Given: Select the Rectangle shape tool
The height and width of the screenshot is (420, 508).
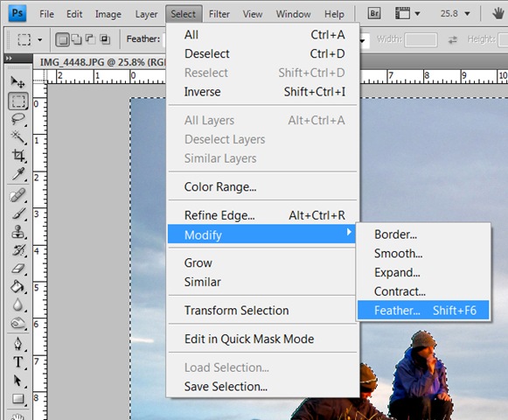Looking at the screenshot, I should [17, 399].
